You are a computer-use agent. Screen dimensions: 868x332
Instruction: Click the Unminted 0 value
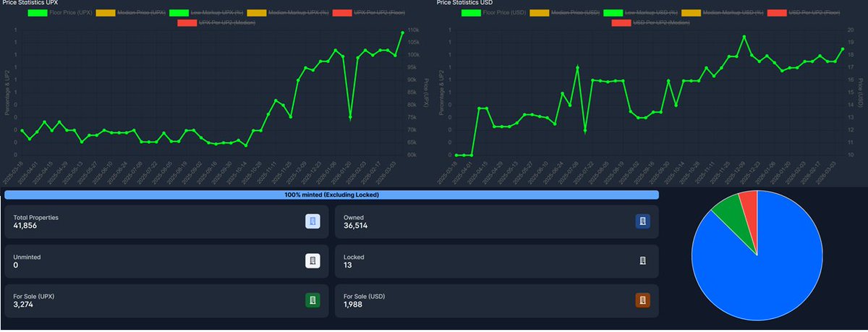coord(15,265)
